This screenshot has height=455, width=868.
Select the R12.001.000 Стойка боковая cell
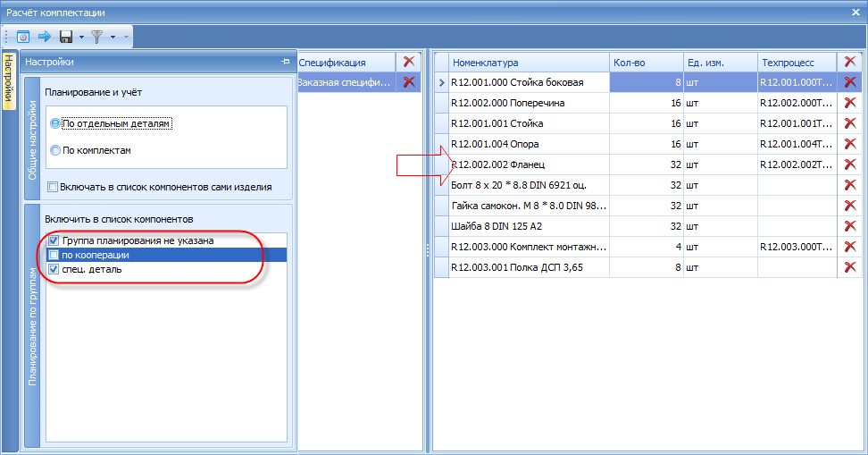[530, 82]
